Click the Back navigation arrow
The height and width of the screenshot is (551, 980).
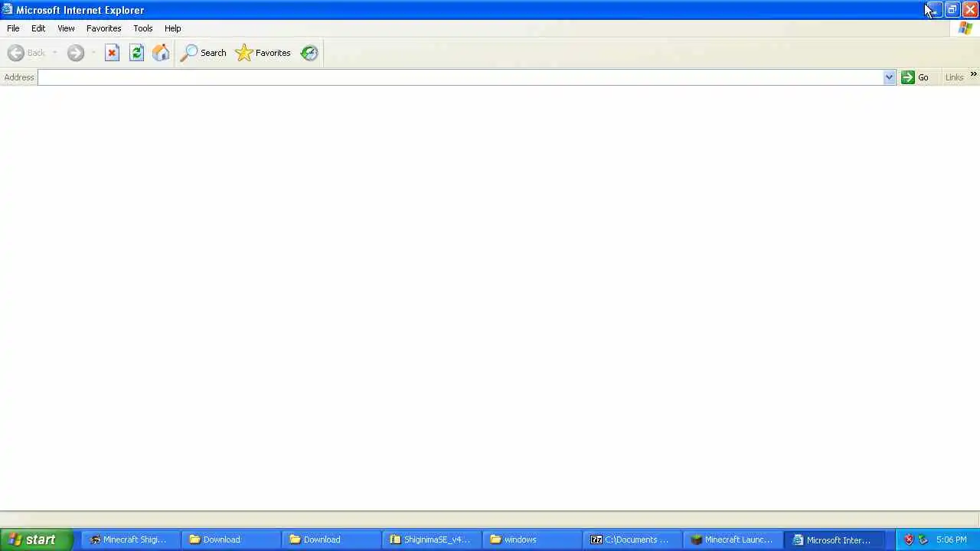16,53
